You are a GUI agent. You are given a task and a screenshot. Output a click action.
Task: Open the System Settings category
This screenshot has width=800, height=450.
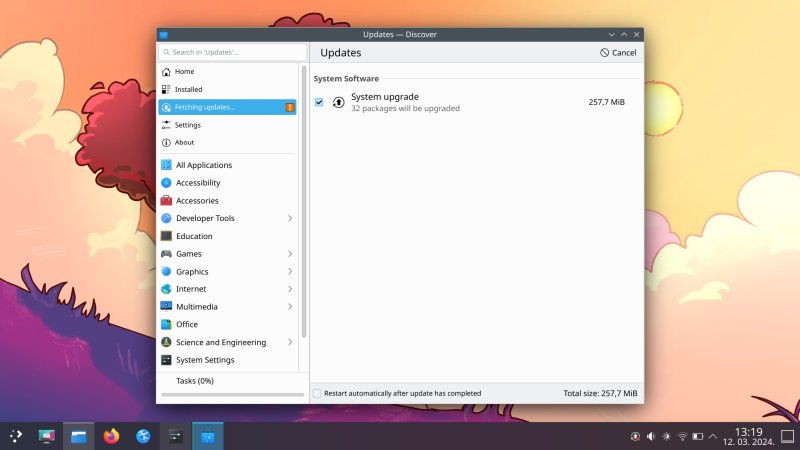click(x=228, y=360)
